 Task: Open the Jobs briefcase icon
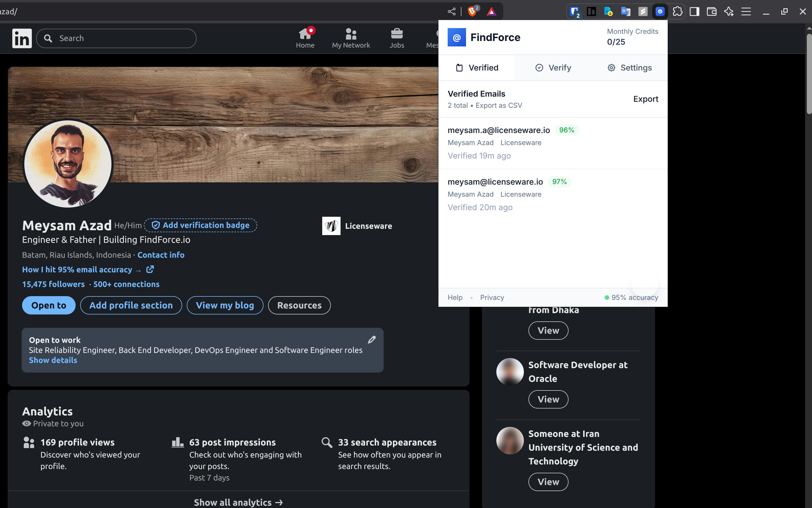396,34
